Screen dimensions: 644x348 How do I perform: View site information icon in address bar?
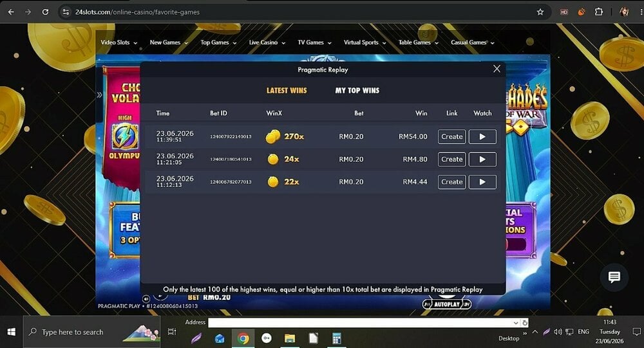66,12
